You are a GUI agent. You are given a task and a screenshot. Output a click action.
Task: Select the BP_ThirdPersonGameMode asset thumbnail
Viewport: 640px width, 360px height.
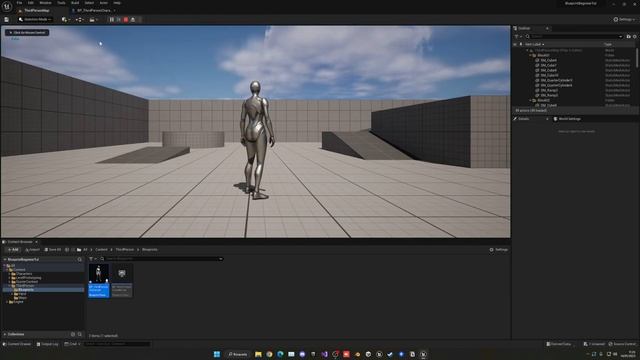(x=122, y=280)
